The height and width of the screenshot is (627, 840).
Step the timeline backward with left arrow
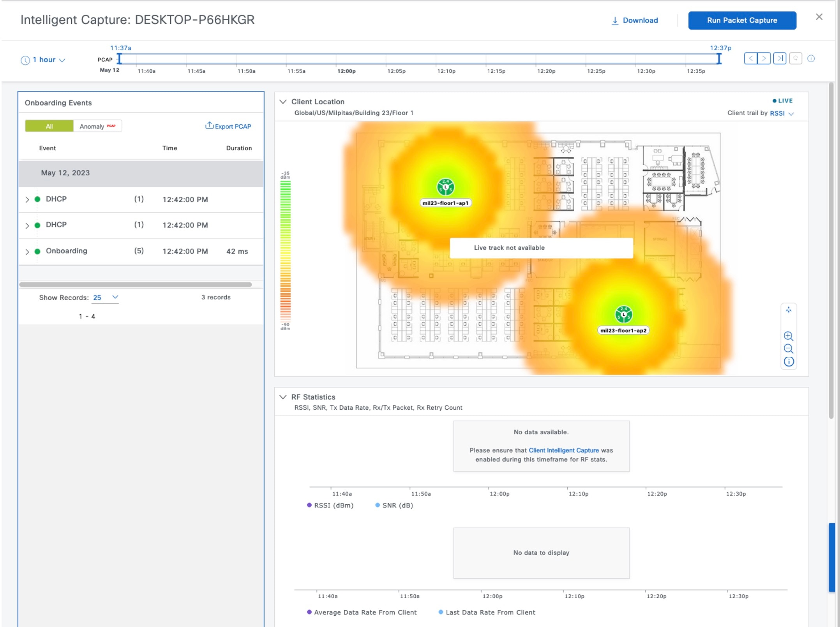750,58
